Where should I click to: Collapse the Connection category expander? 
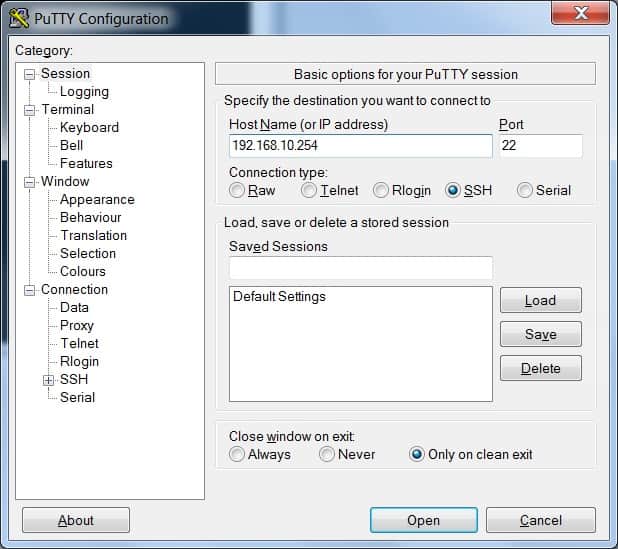[30, 290]
